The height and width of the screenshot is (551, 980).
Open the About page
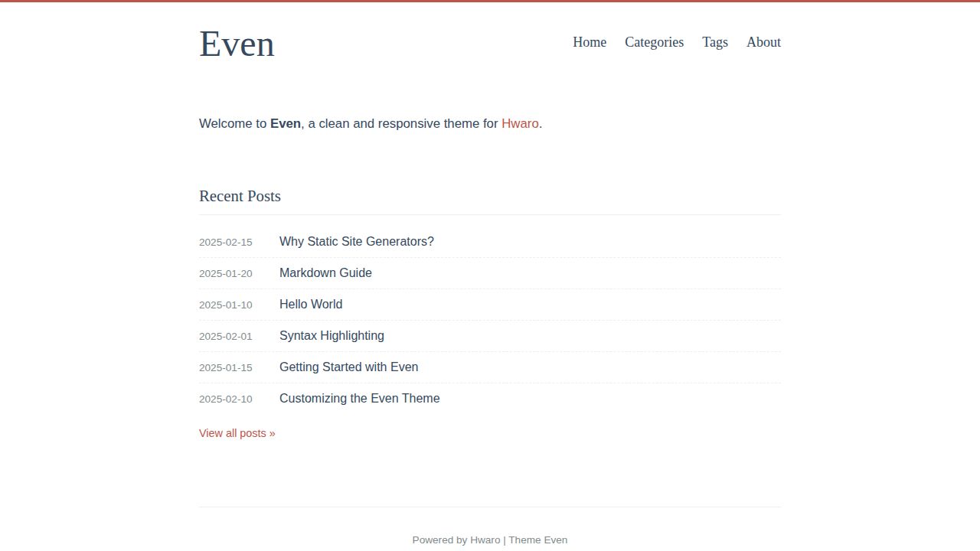763,42
